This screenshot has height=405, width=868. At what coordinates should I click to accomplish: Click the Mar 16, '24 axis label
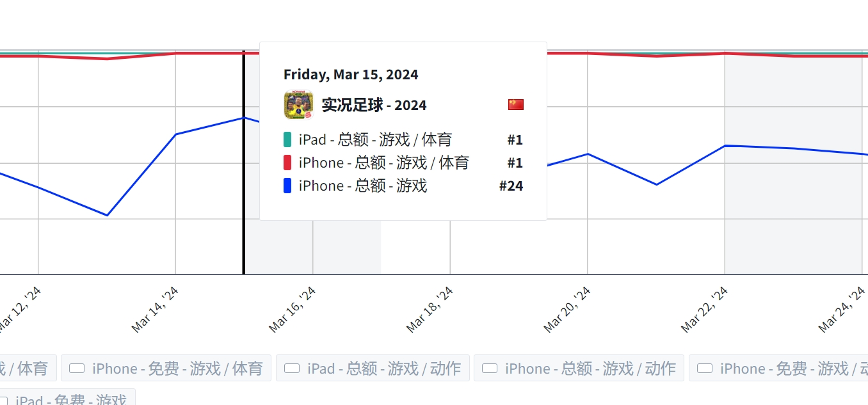293,310
